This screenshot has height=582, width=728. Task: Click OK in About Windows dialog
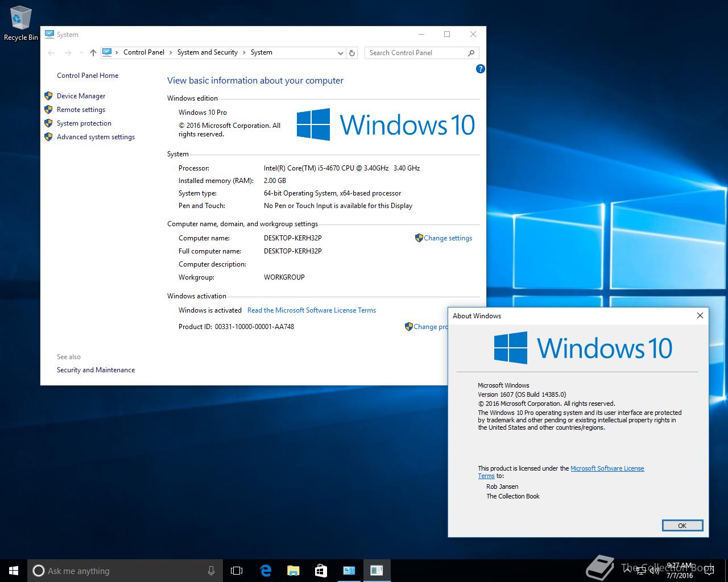[x=682, y=526]
